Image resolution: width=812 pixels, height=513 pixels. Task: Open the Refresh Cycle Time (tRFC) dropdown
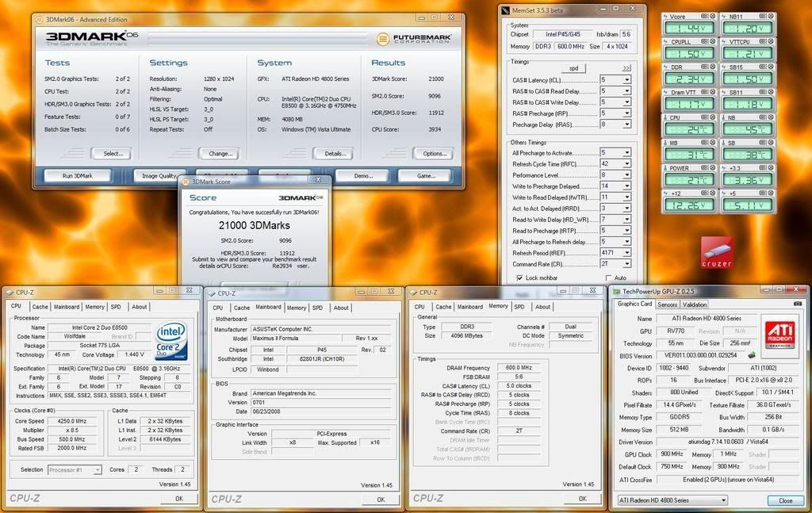tap(627, 163)
